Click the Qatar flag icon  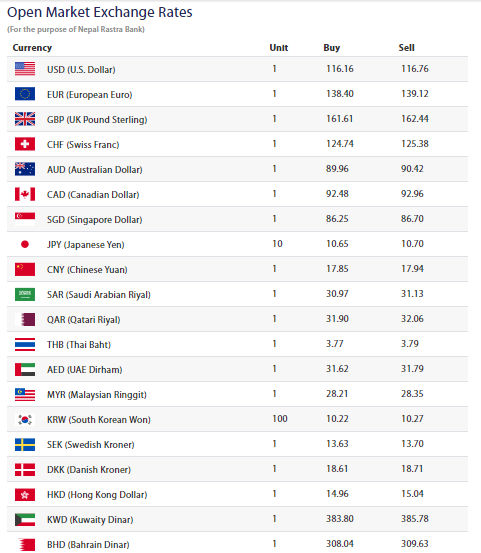[x=25, y=319]
